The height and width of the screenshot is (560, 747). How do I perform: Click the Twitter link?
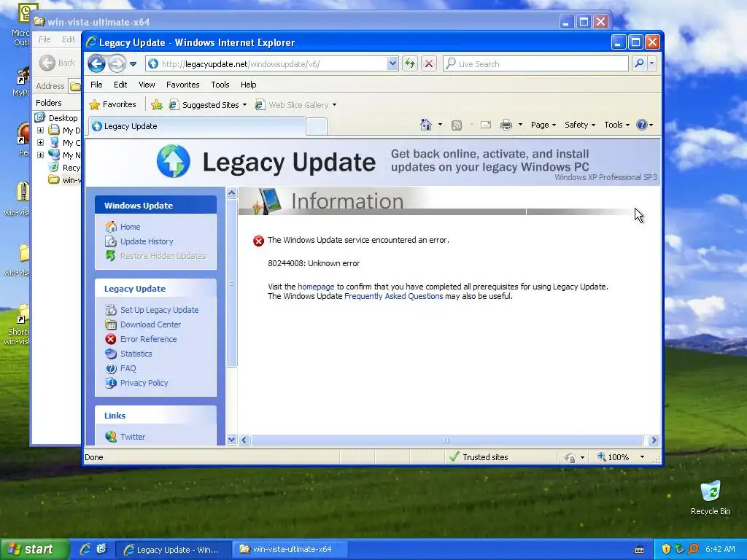pos(133,437)
